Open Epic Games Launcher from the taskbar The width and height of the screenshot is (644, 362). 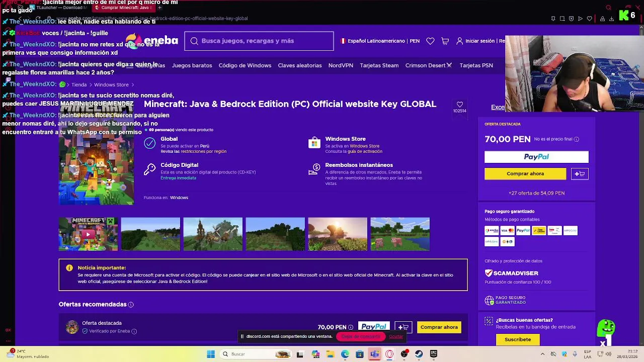434,354
